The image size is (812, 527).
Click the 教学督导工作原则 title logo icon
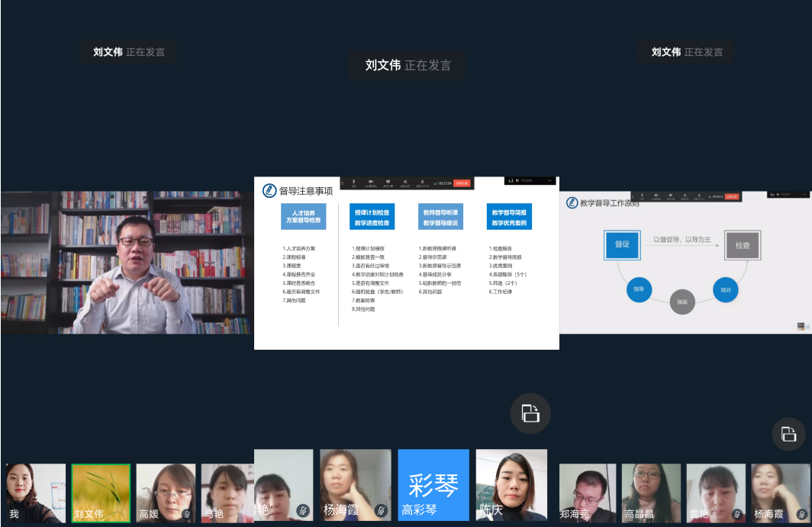point(572,203)
